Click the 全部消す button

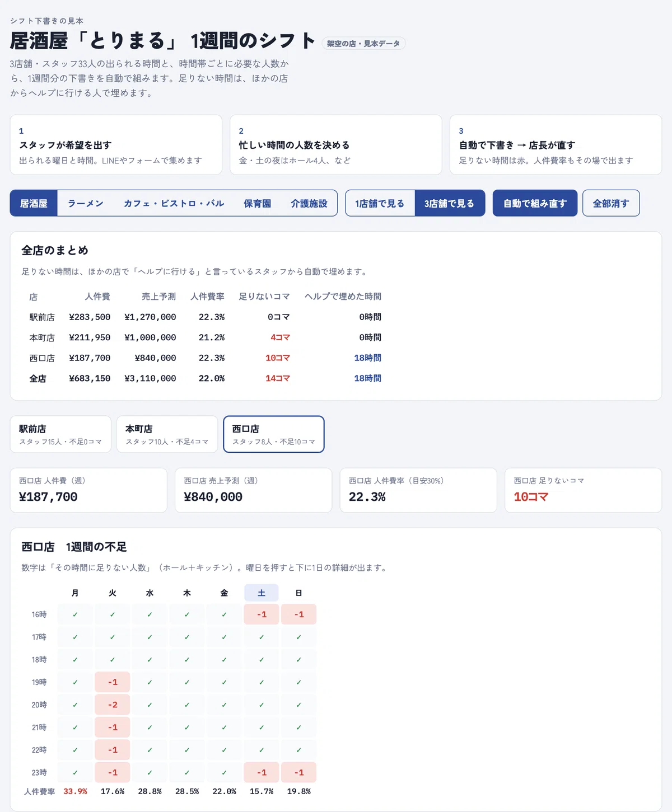pyautogui.click(x=611, y=203)
